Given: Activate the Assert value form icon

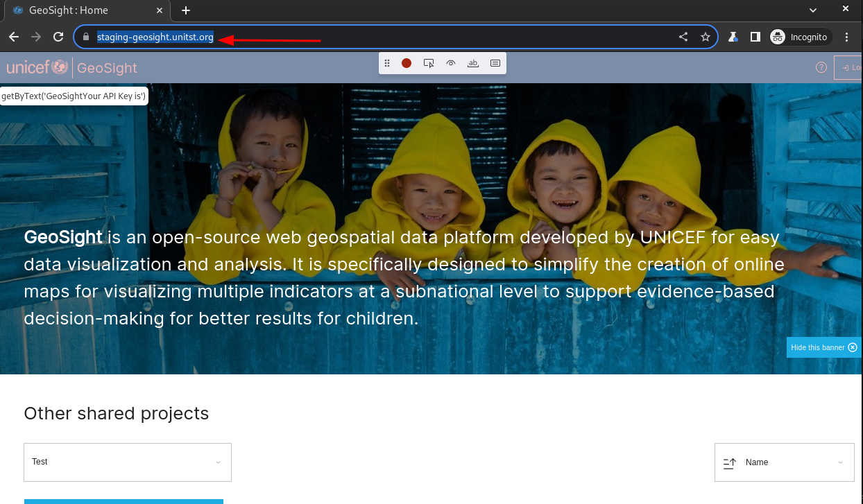Looking at the screenshot, I should click(x=495, y=63).
